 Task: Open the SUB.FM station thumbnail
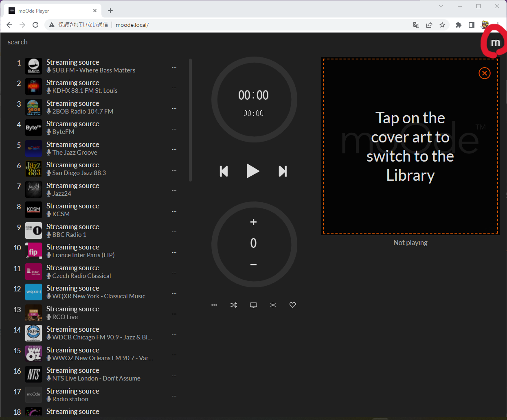tap(33, 66)
